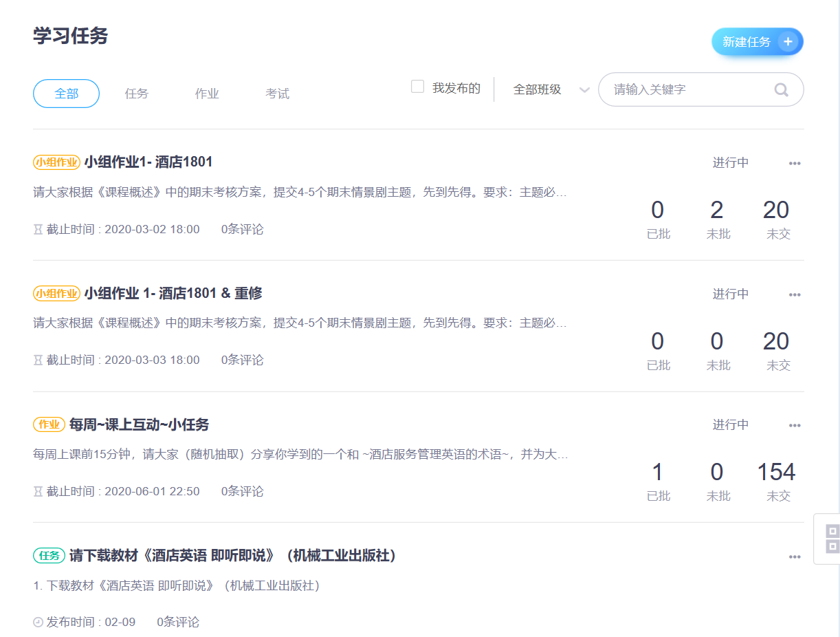The height and width of the screenshot is (637, 840).
Task: Open more options for 请下载教材 task
Action: [795, 557]
